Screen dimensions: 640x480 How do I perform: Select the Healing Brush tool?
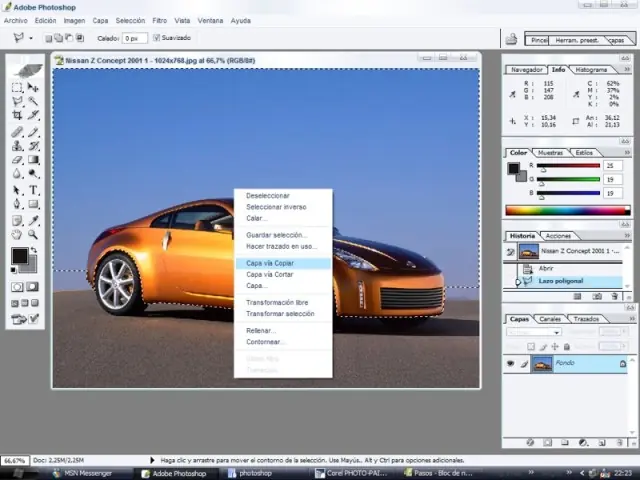[17, 132]
